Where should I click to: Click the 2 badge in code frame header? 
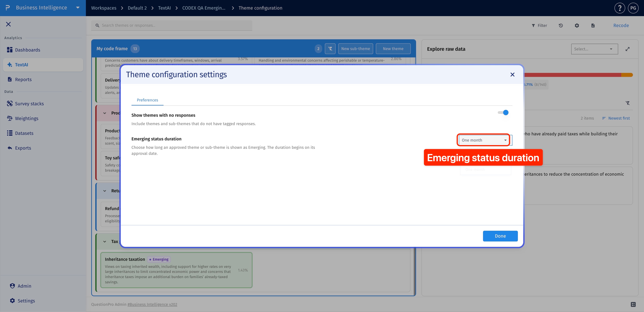pyautogui.click(x=318, y=49)
